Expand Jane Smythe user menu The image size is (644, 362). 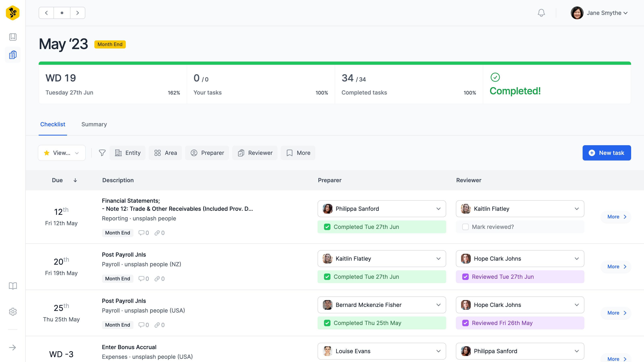pos(600,13)
